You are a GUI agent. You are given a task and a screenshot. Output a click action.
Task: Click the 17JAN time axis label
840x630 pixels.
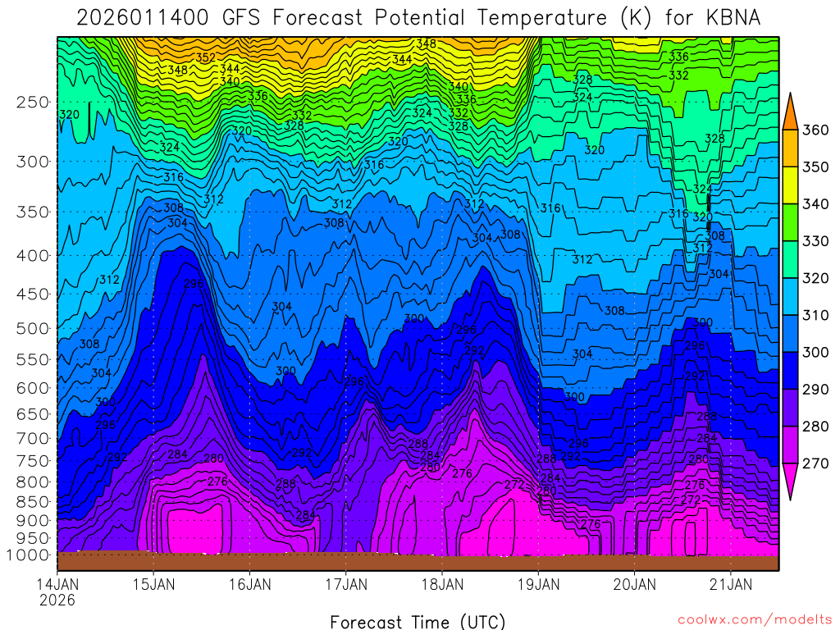tap(346, 584)
